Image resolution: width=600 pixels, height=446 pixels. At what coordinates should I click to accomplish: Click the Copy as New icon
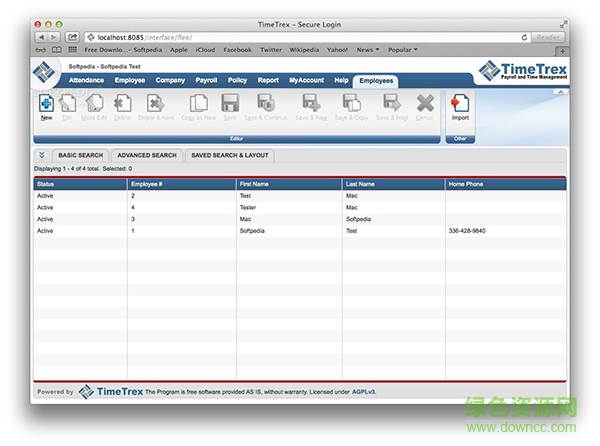tap(199, 103)
